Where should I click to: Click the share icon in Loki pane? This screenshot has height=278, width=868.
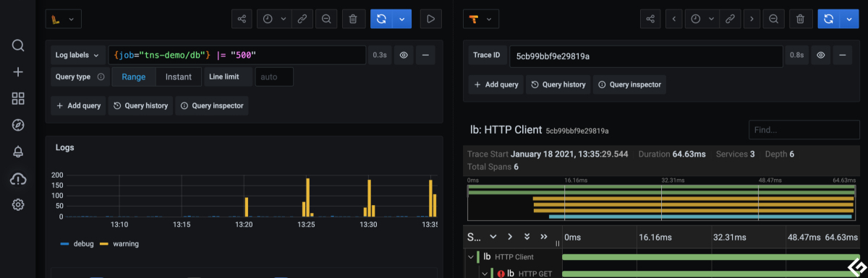pos(242,19)
